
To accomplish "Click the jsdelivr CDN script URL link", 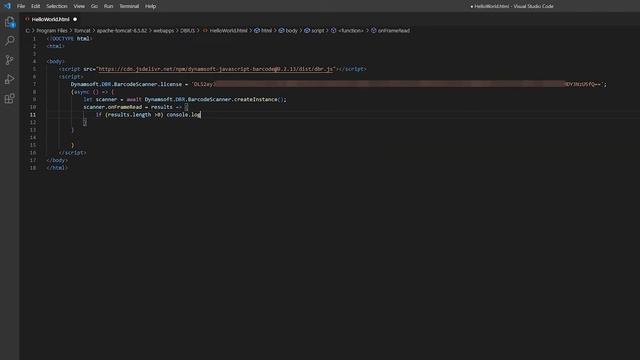I will 216,69.
